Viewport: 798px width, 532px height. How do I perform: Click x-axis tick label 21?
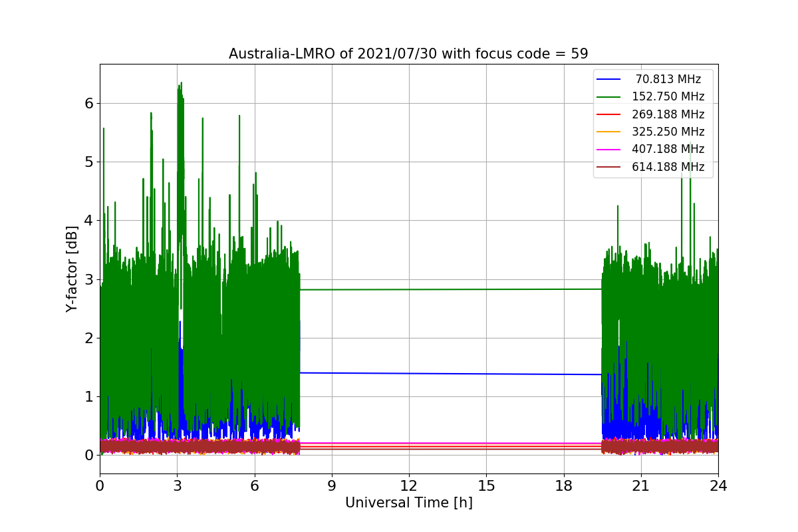coord(640,486)
